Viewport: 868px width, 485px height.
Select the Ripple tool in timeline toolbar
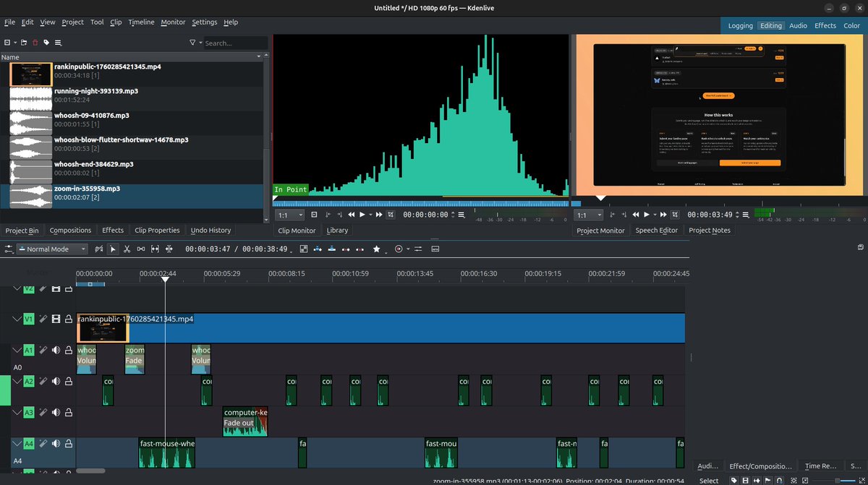(169, 249)
